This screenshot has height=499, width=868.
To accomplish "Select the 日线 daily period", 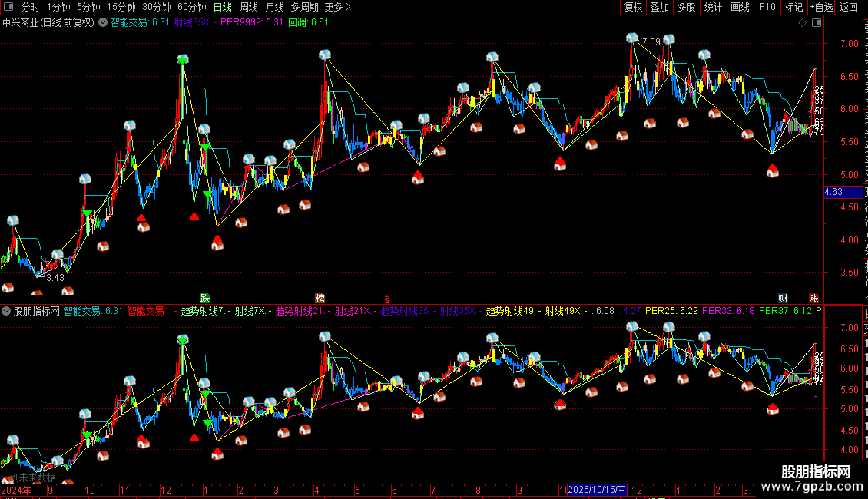I will point(223,7).
